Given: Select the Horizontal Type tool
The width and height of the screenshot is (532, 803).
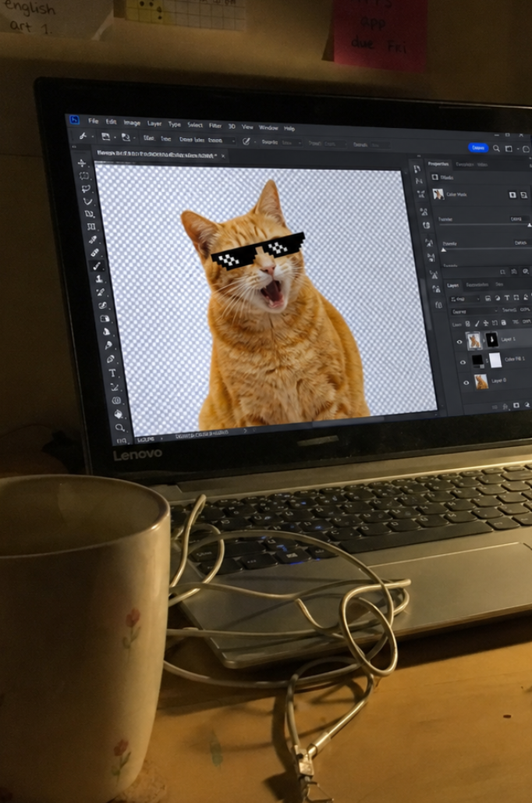Looking at the screenshot, I should pos(112,373).
